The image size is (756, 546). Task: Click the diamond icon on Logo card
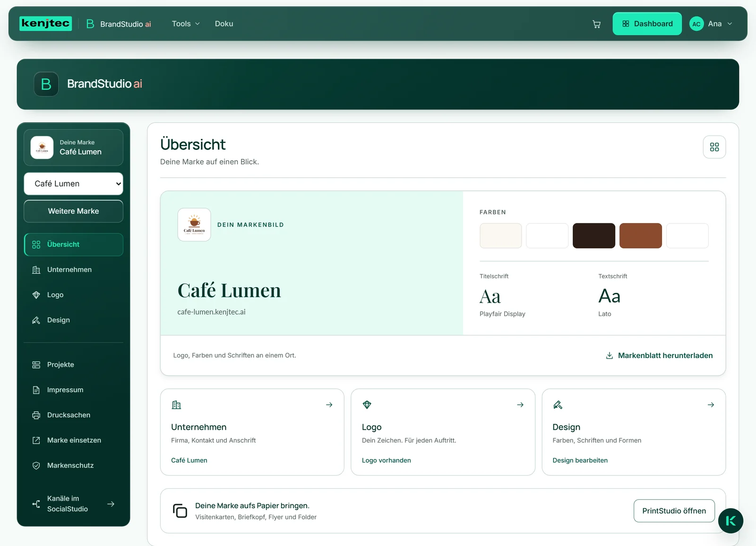pos(367,405)
